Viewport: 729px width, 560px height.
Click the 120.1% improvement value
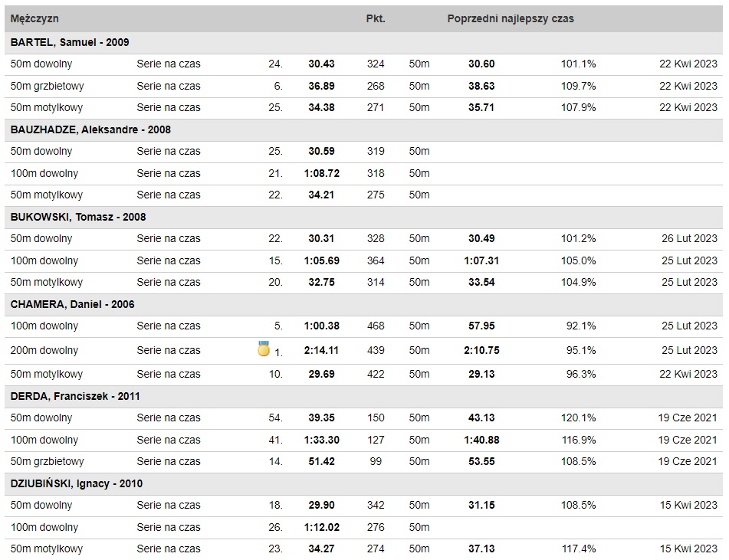pyautogui.click(x=578, y=418)
